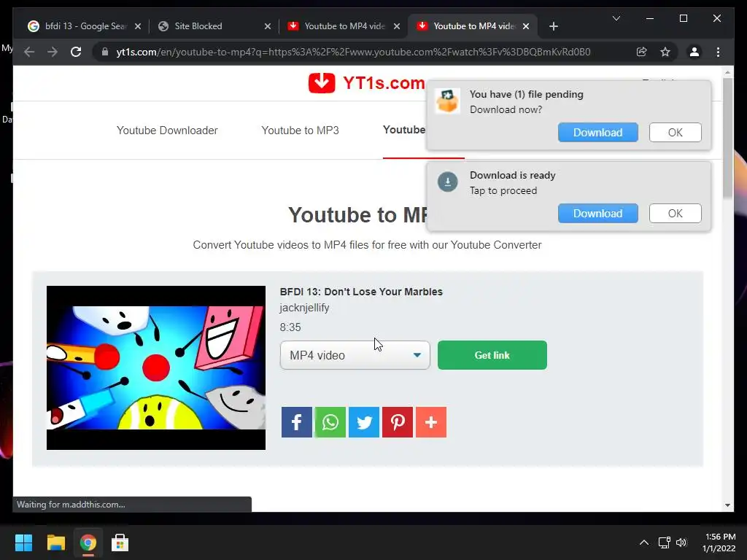Click the browser back arrow
This screenshot has width=747, height=560.
pos(29,52)
